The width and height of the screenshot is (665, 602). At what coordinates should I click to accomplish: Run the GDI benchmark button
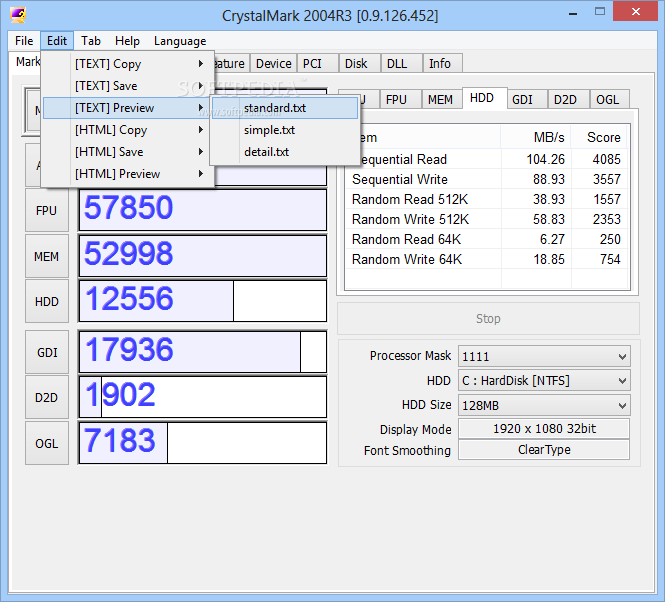47,352
